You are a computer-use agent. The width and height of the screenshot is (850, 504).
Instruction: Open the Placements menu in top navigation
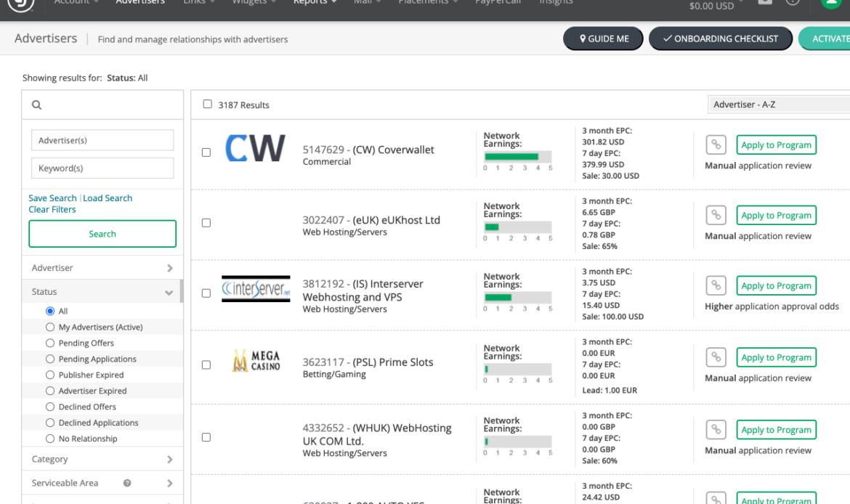tap(428, 3)
